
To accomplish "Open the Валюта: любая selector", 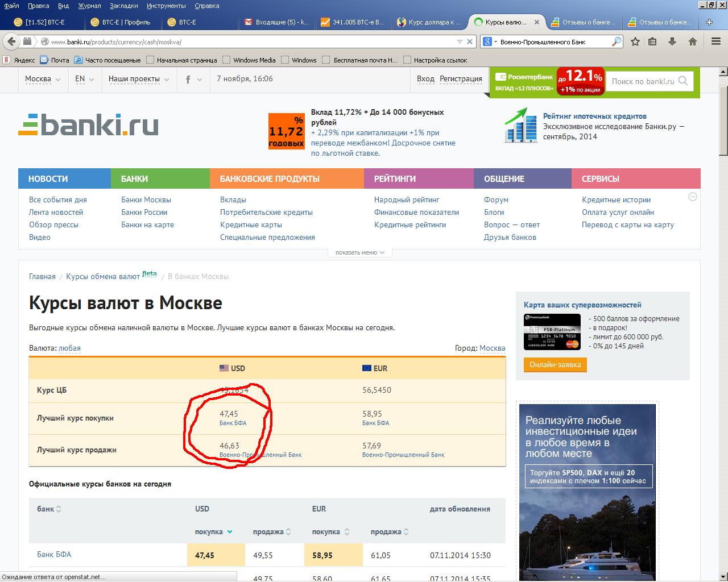I will [x=69, y=348].
